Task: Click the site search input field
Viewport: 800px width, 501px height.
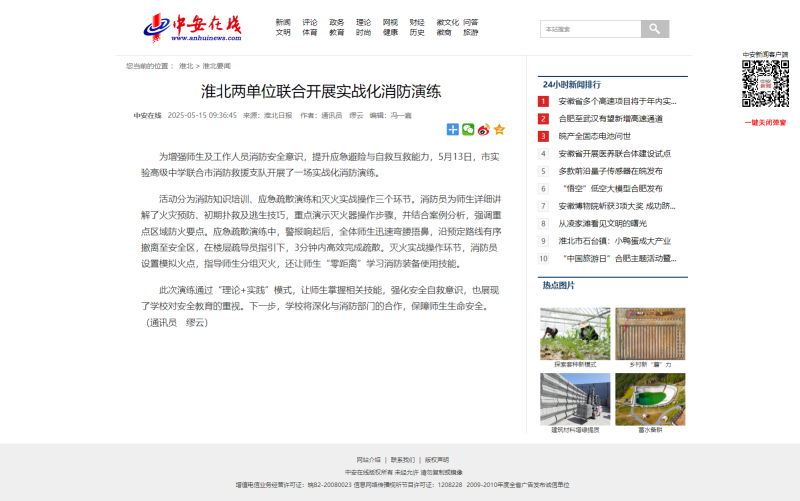Action: click(591, 29)
